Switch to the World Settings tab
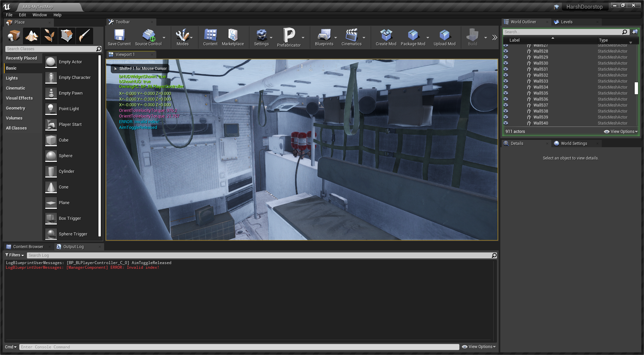 (x=574, y=144)
